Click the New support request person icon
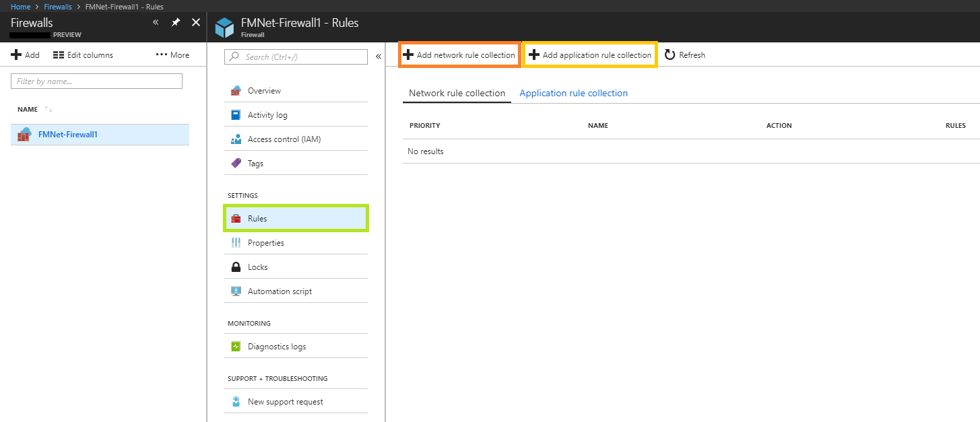 (x=236, y=402)
